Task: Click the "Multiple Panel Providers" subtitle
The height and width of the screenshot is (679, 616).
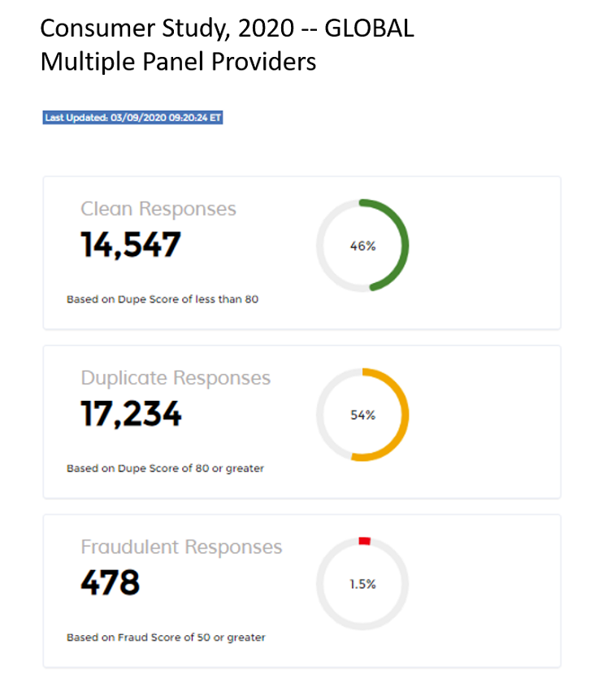Action: (x=178, y=61)
